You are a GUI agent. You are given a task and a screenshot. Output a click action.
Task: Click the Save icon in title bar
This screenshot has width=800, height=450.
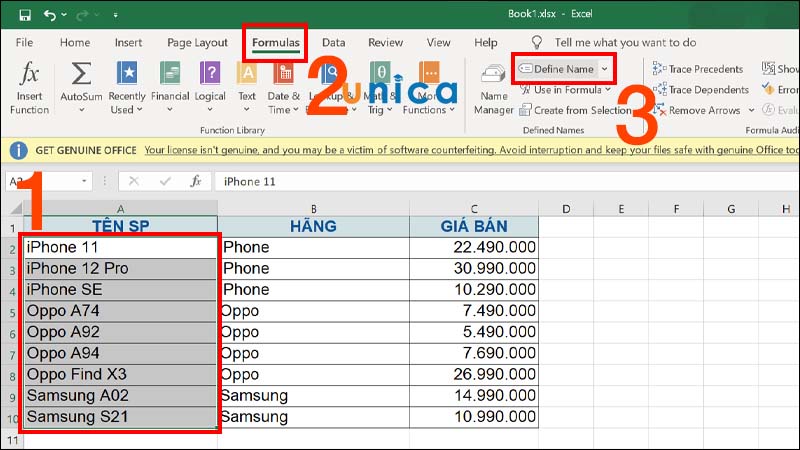tap(24, 15)
